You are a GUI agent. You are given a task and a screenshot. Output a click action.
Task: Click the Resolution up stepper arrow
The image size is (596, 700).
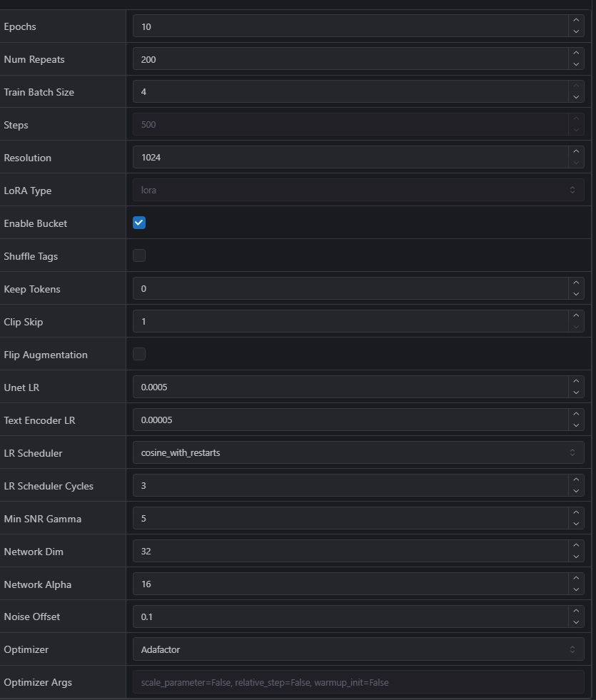point(576,153)
